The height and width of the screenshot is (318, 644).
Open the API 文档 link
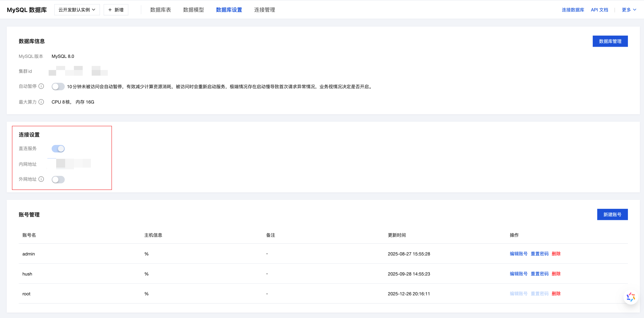(x=599, y=10)
